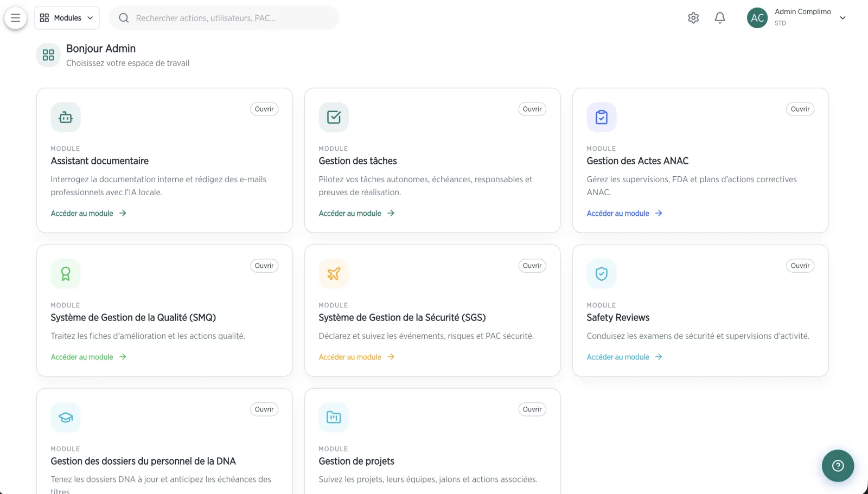Image resolution: width=868 pixels, height=494 pixels.
Task: Click the Safety Reviews description text
Action: coord(698,336)
